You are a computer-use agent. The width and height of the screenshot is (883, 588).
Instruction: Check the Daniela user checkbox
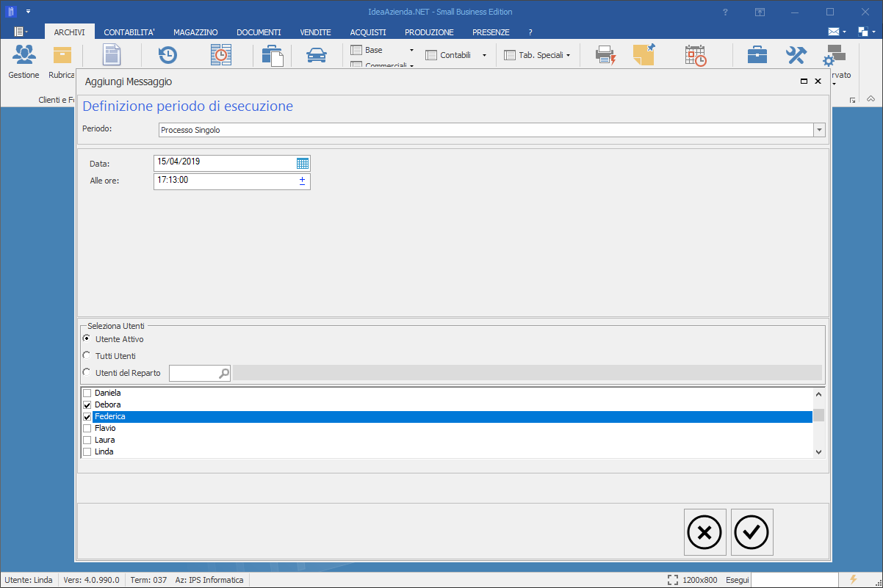pyautogui.click(x=87, y=393)
